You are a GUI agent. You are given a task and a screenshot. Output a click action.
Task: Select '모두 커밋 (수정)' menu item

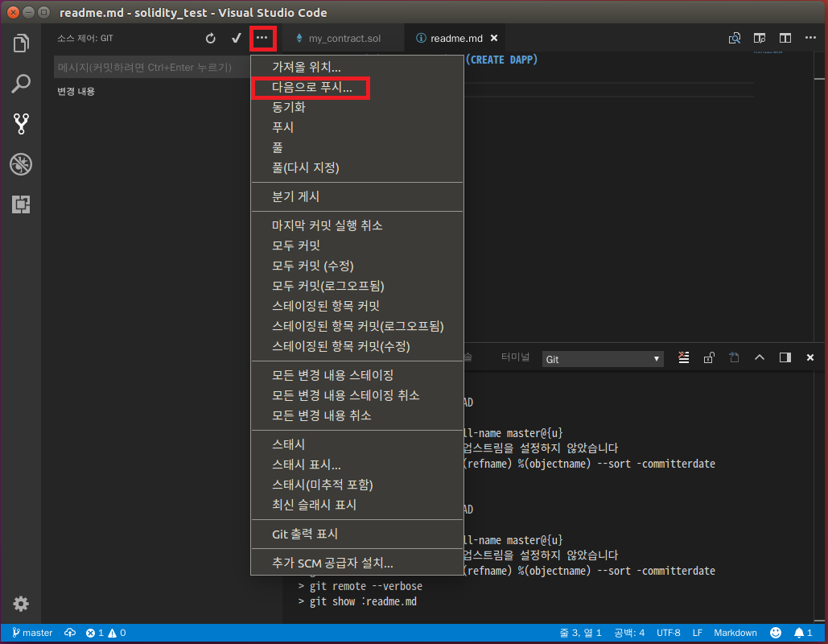(357, 266)
